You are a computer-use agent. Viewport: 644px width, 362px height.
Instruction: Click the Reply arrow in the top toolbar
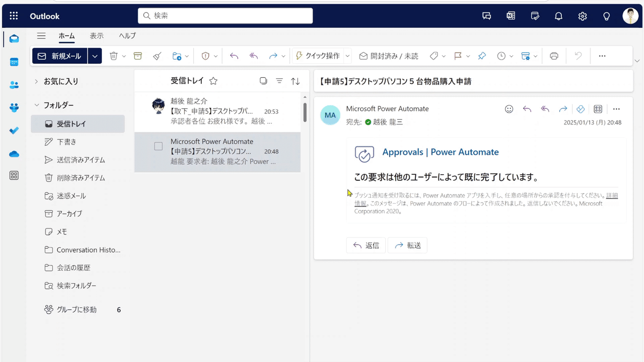click(x=234, y=56)
